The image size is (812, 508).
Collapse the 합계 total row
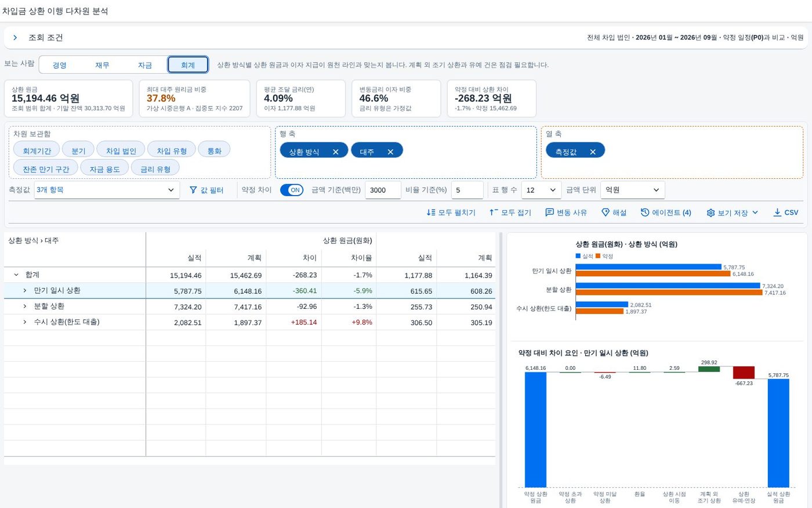pyautogui.click(x=16, y=275)
